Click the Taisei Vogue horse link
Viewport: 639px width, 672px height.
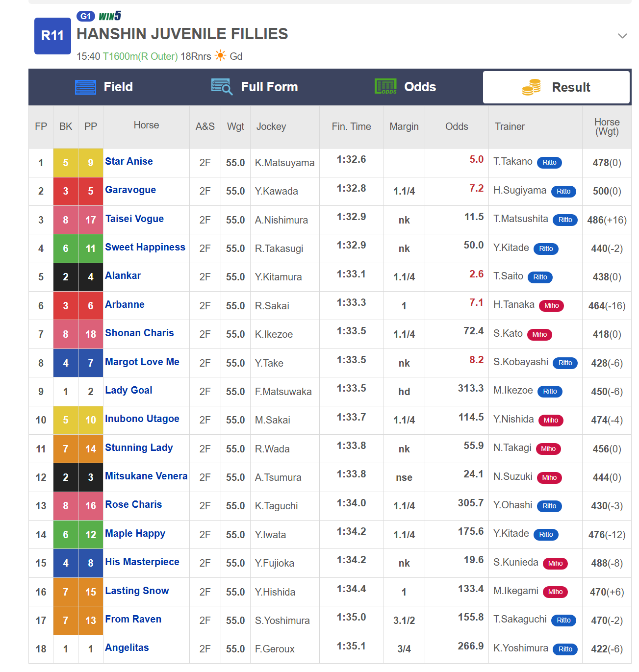tap(134, 219)
